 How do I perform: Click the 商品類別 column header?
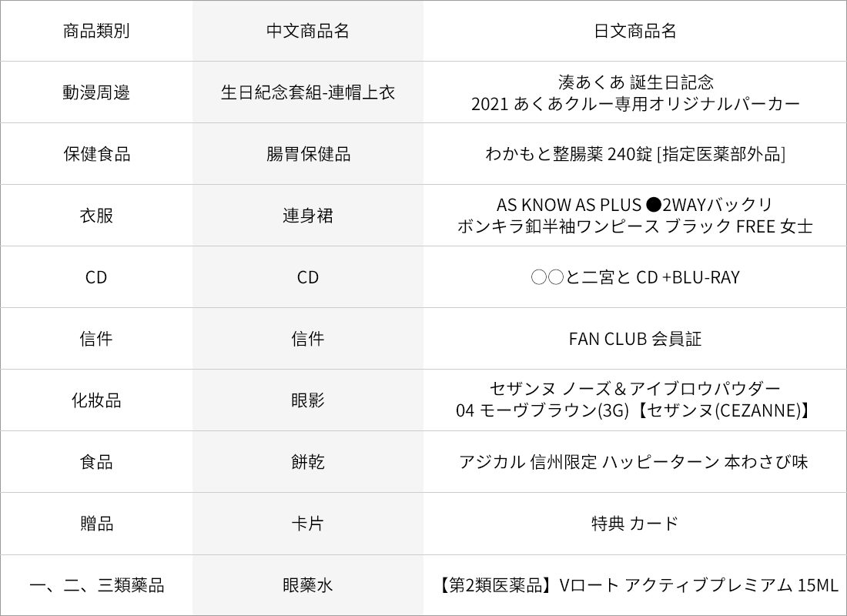tap(96, 31)
